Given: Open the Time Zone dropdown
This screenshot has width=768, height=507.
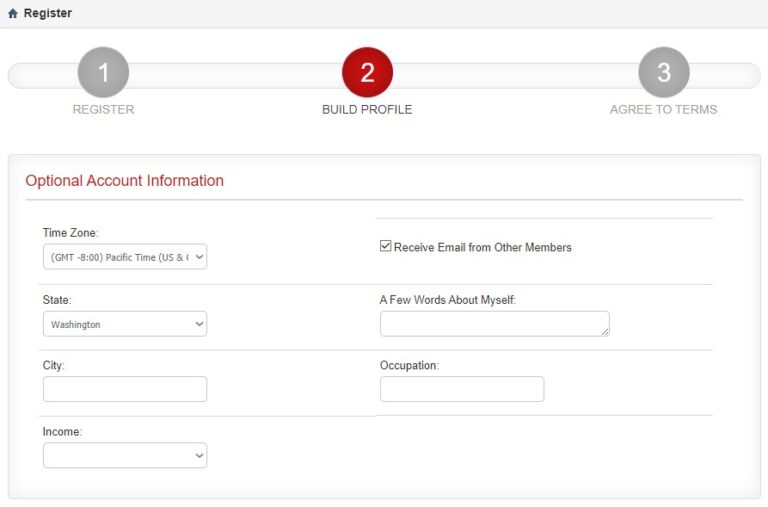Looking at the screenshot, I should point(125,257).
